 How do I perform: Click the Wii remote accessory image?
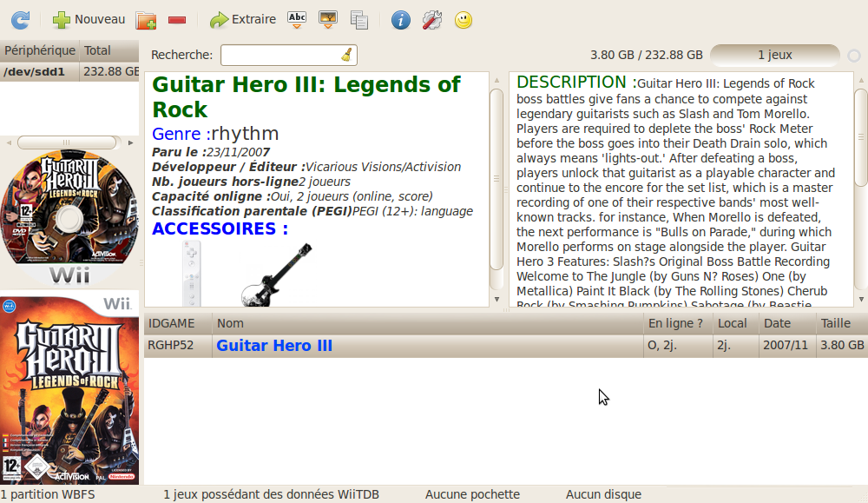(192, 273)
